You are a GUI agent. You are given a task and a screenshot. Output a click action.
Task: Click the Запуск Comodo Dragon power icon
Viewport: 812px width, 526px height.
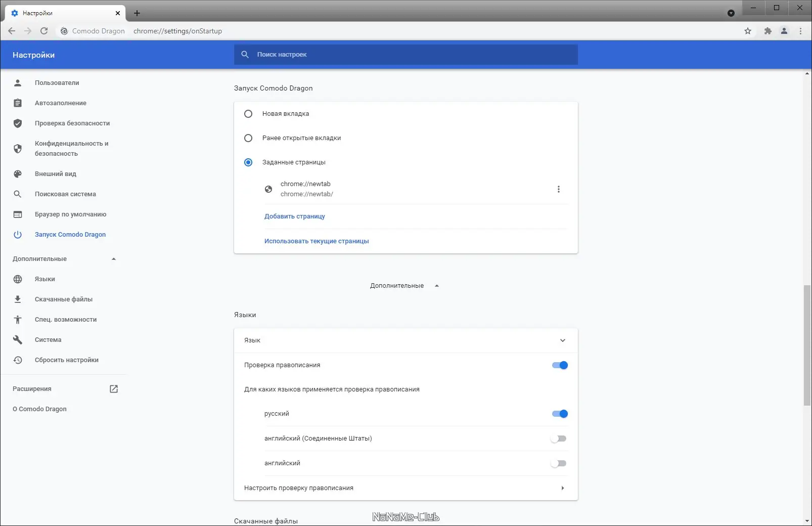coord(18,235)
